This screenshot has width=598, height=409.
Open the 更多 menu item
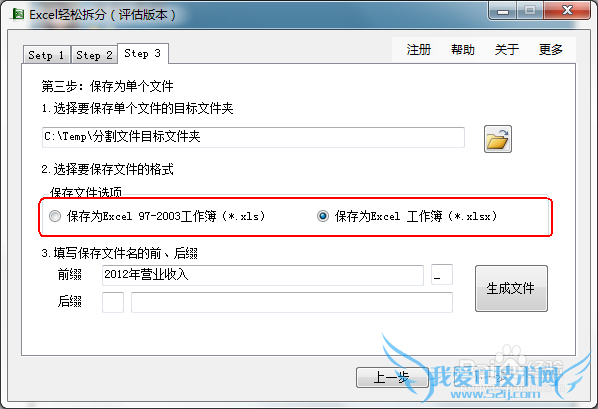tap(551, 50)
